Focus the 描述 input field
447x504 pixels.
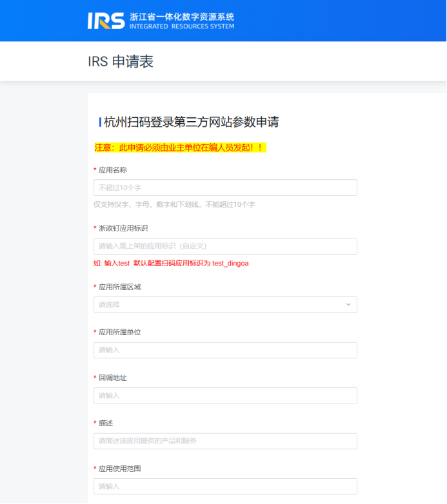[225, 441]
